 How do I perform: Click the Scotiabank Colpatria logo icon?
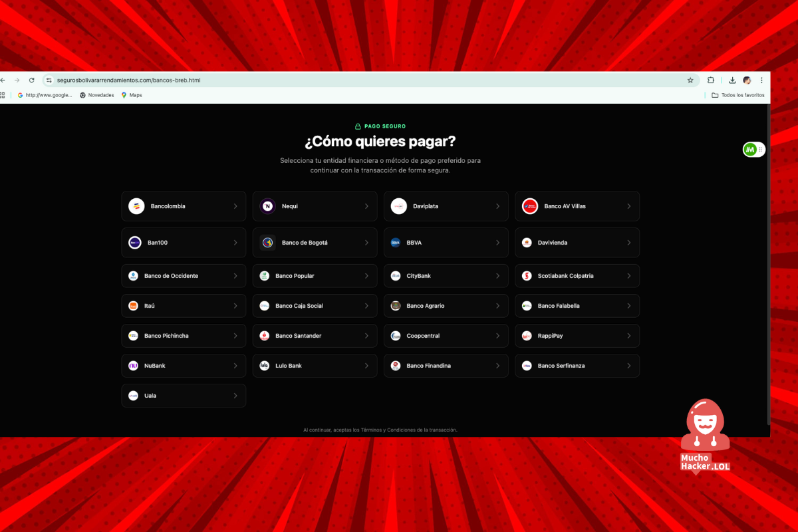pyautogui.click(x=527, y=276)
